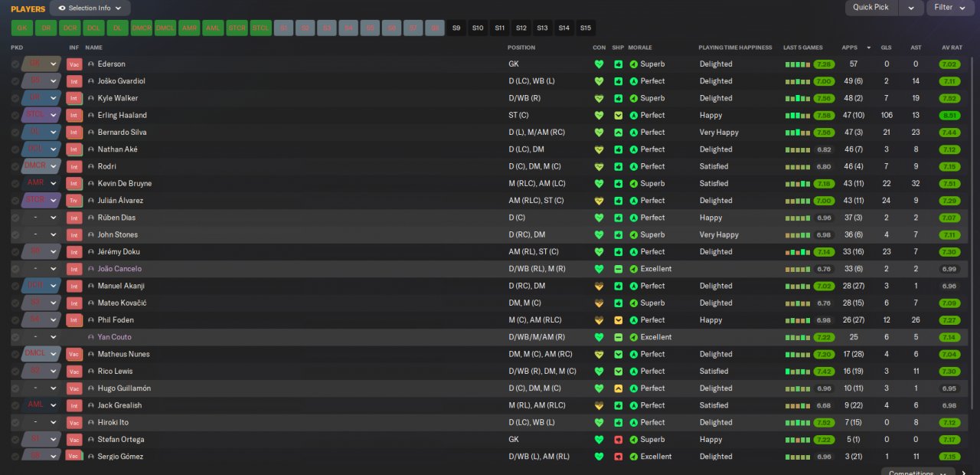Click player profile icon beside Rodri
The height and width of the screenshot is (475, 980).
point(91,167)
